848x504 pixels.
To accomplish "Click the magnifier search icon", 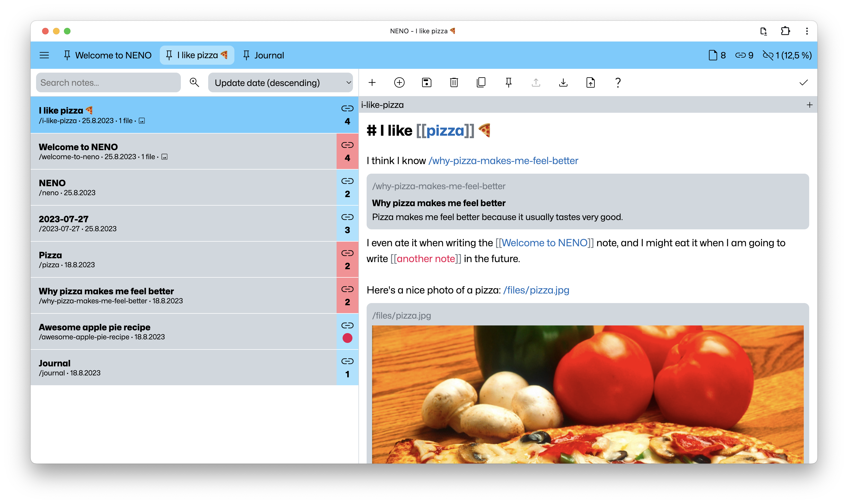I will (x=194, y=82).
